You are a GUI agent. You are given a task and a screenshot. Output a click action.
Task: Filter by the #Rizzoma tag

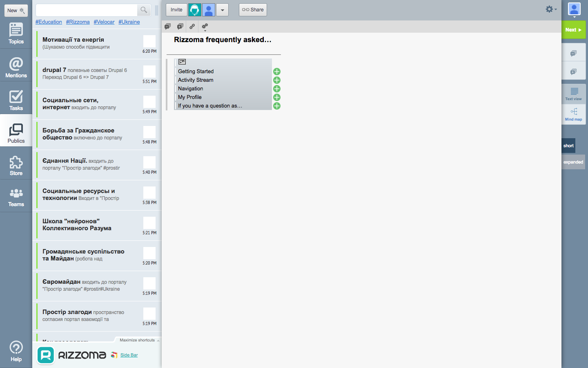click(78, 22)
